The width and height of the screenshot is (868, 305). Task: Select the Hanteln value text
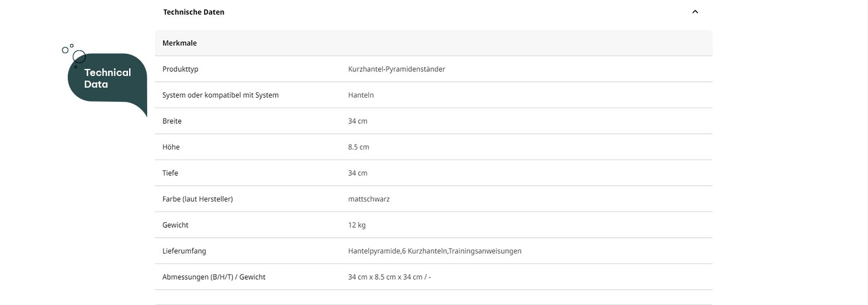pyautogui.click(x=360, y=95)
